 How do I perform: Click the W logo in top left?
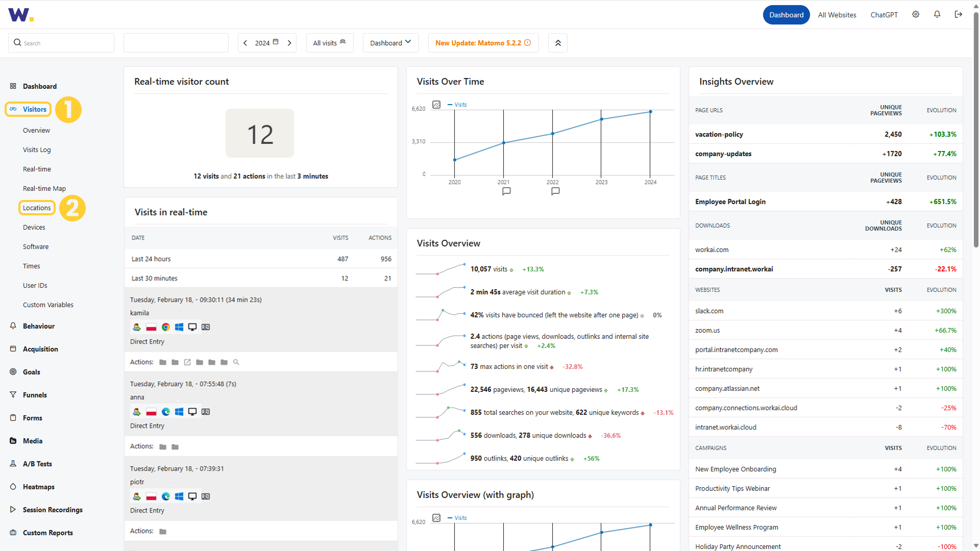(x=21, y=15)
